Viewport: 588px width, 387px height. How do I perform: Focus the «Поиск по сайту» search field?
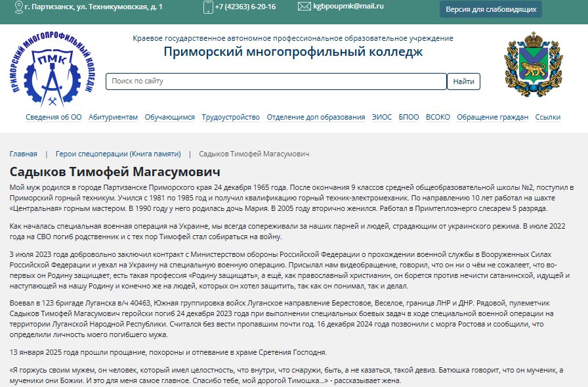coord(276,81)
